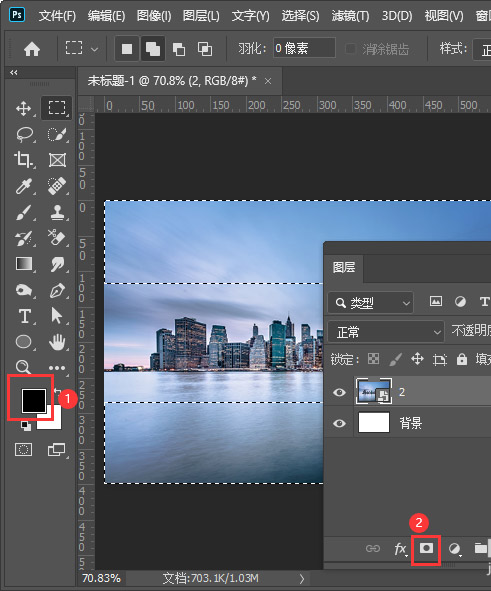Viewport: 491px width, 591px height.
Task: Expand status bar info arrow
Action: click(x=301, y=579)
